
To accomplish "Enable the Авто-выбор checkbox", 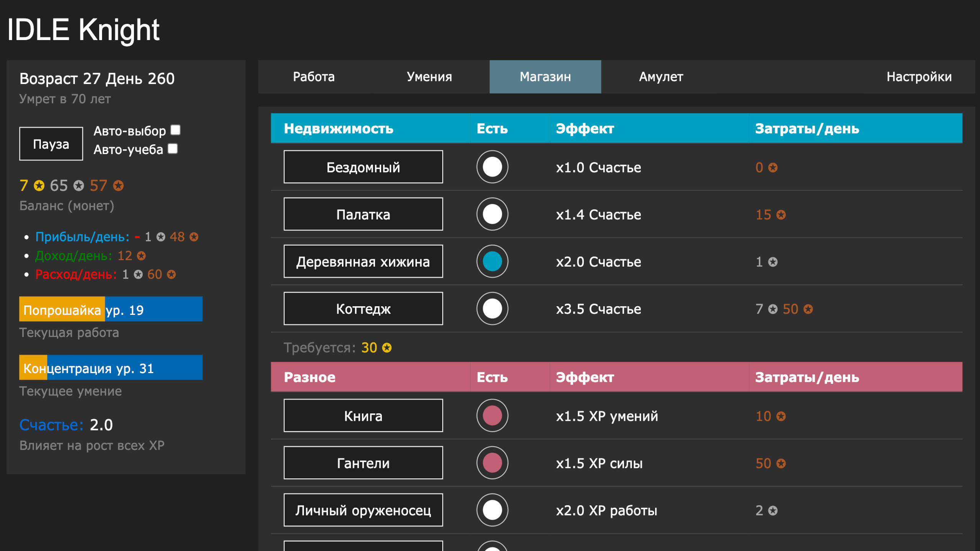I will click(175, 130).
